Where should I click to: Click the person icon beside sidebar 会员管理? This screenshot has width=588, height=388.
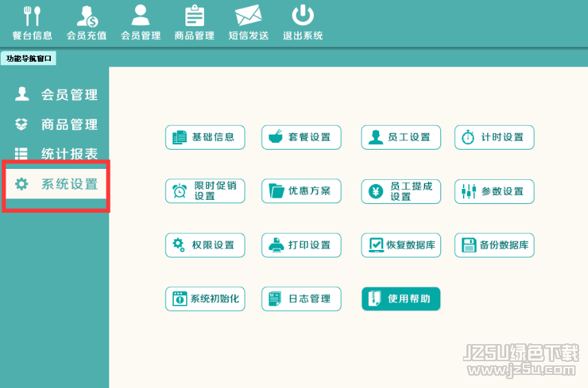(x=22, y=93)
